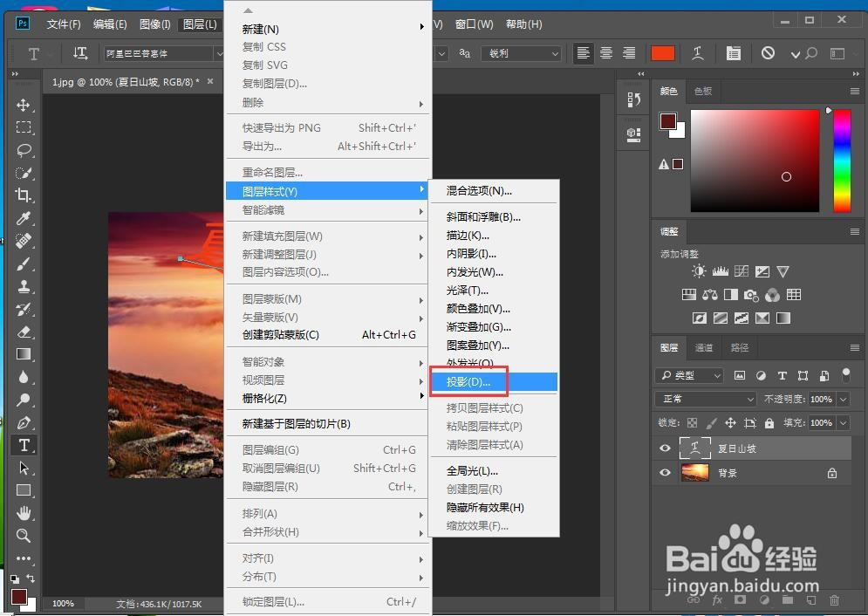Toggle visibility of 夏日山坡 layer
This screenshot has width=868, height=616.
pyautogui.click(x=665, y=448)
